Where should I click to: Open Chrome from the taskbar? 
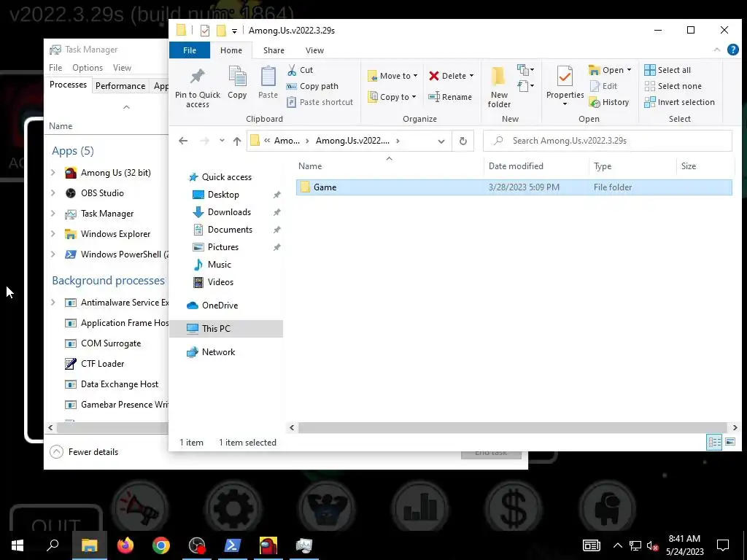coord(161,545)
